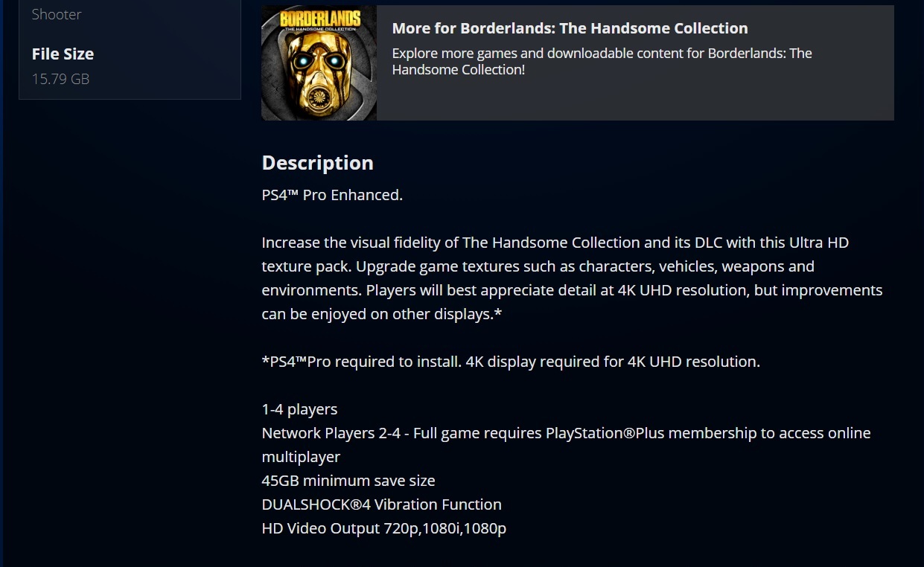Click the File Size heading in sidebar
The width and height of the screenshot is (924, 567).
coord(63,54)
